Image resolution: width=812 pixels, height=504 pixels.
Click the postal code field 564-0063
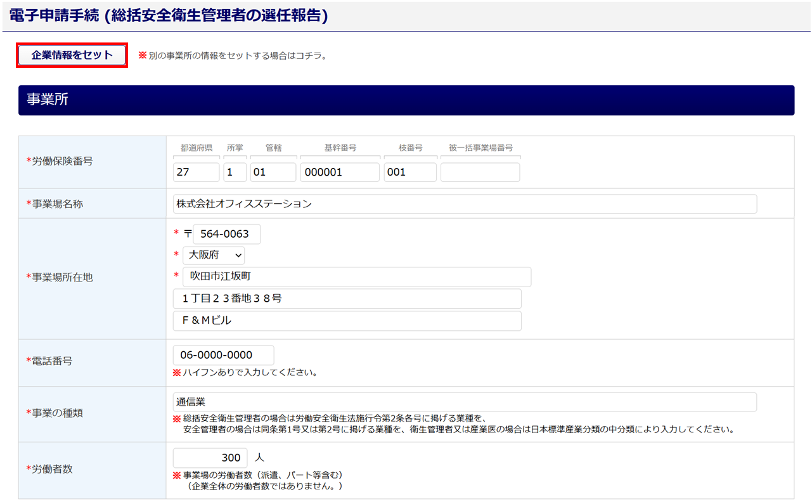coord(226,234)
